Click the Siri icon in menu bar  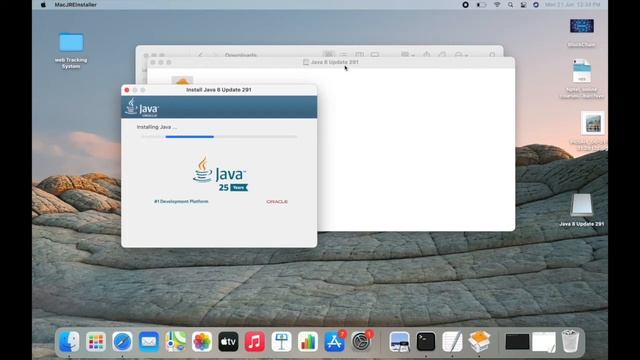tap(536, 5)
